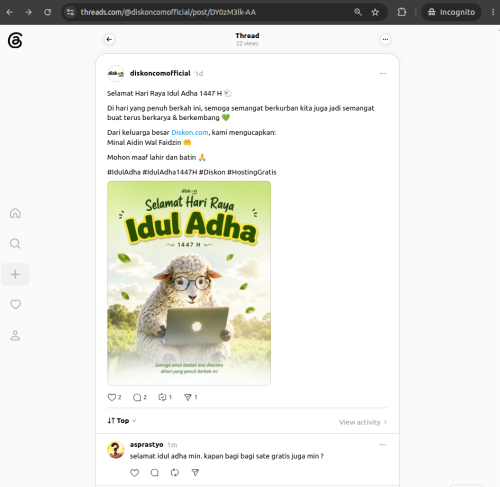Repost the diskoncomofficial post
The image size is (500, 487).
point(162,397)
